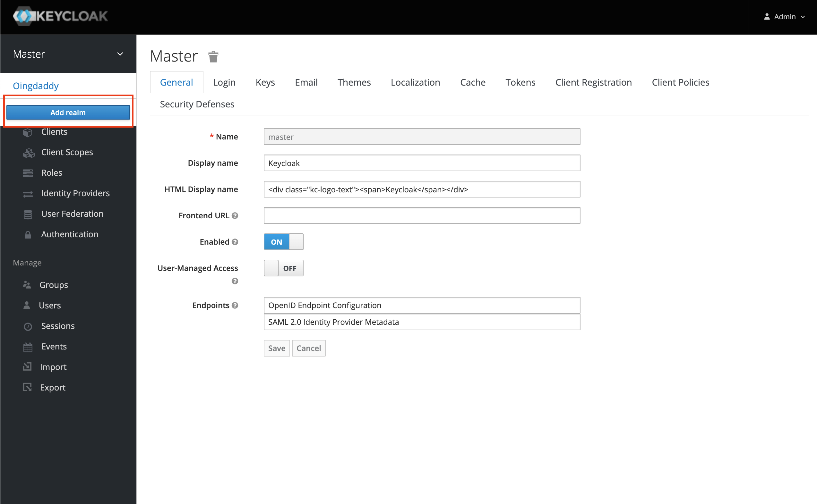Turn off the Enabled switch
The width and height of the screenshot is (817, 504).
click(x=283, y=242)
